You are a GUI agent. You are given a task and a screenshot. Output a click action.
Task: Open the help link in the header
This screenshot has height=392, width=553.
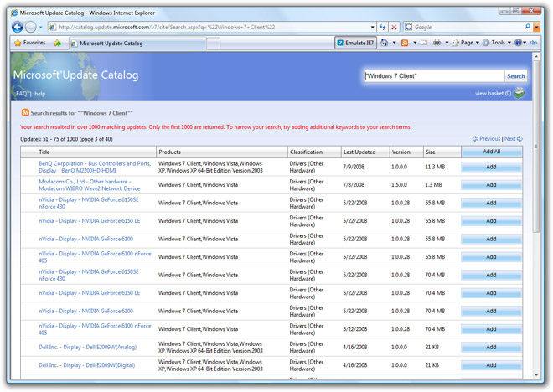coord(40,94)
